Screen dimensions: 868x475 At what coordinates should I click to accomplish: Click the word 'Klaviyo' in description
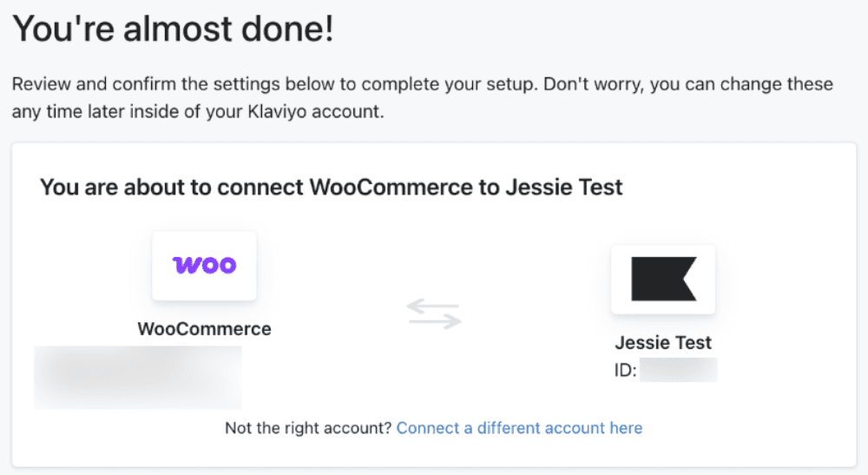(x=277, y=111)
